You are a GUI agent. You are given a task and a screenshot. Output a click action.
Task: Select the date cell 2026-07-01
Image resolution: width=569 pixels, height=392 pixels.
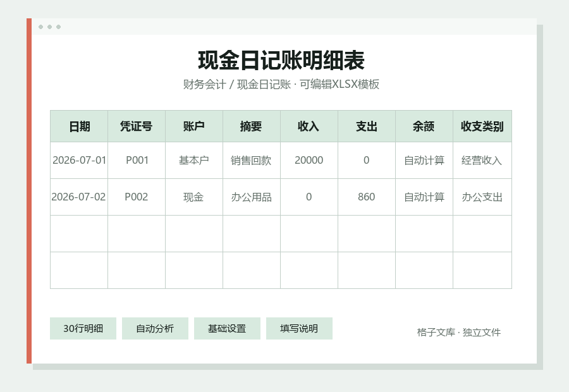(x=79, y=161)
